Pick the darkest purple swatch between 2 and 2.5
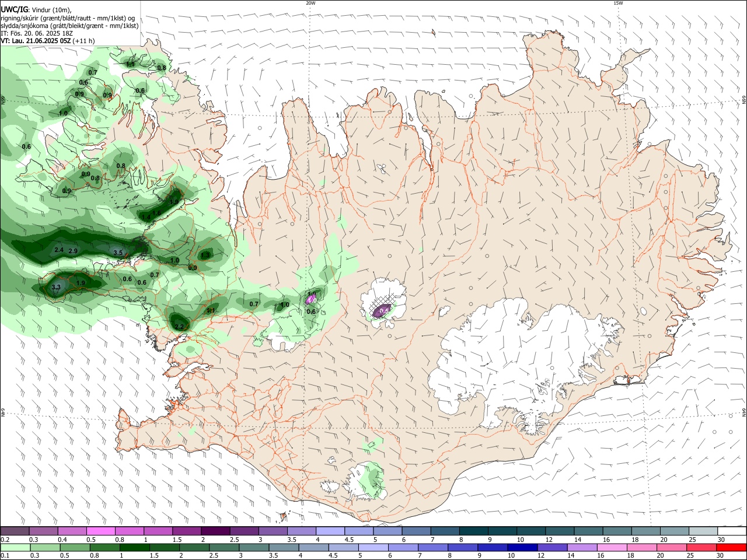Screen dimensions: 747x560 (215, 531)
